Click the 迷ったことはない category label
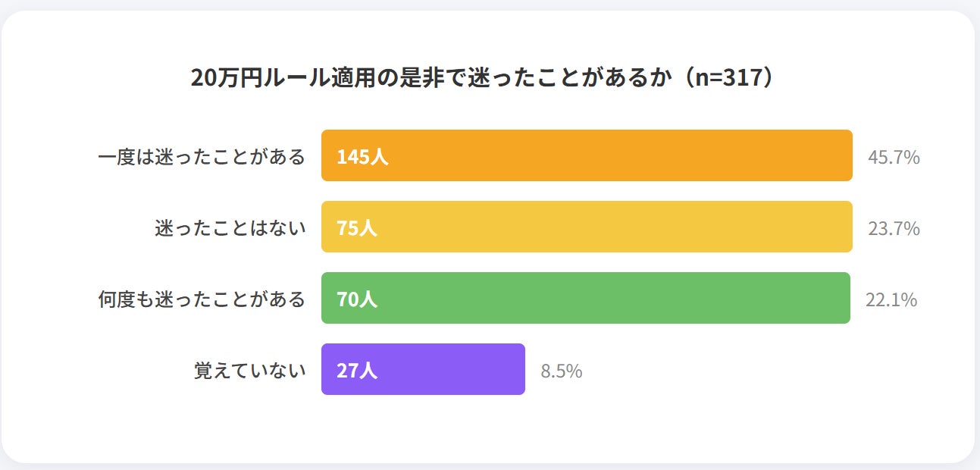Screen dimensions: 980x470 (x=230, y=228)
